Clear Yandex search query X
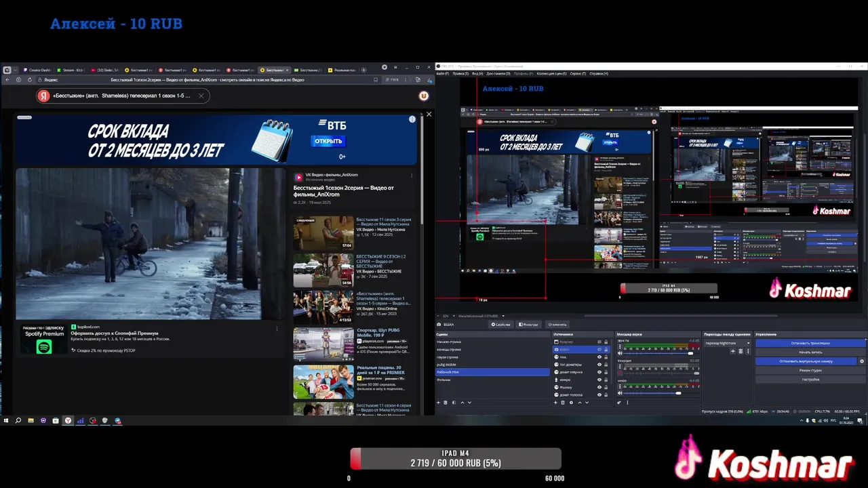This screenshot has height=488, width=868. click(201, 96)
